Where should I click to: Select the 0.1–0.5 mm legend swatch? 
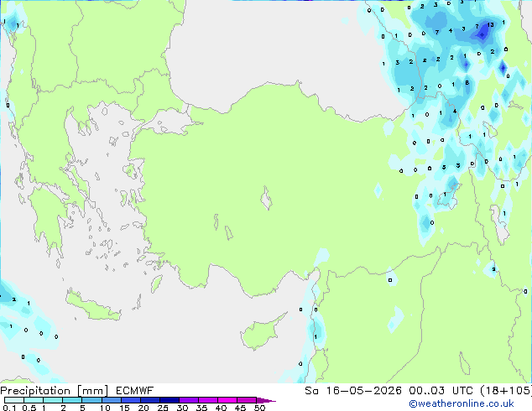(x=14, y=400)
